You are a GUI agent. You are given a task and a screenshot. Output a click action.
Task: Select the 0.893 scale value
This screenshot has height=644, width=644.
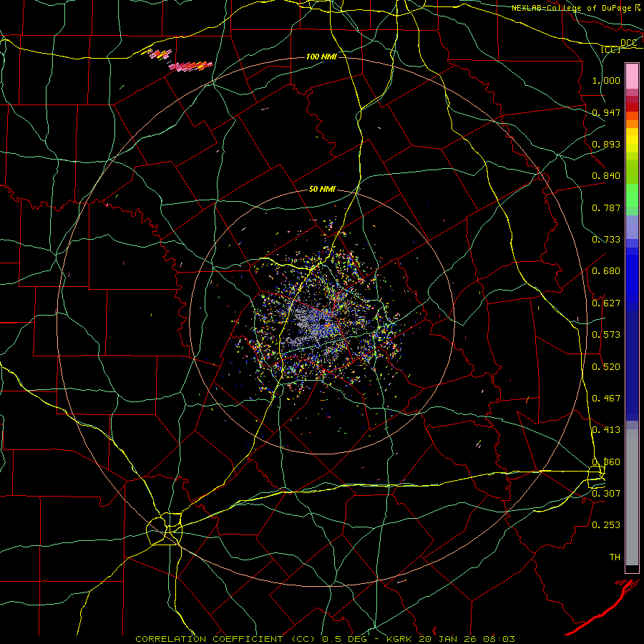[x=606, y=144]
